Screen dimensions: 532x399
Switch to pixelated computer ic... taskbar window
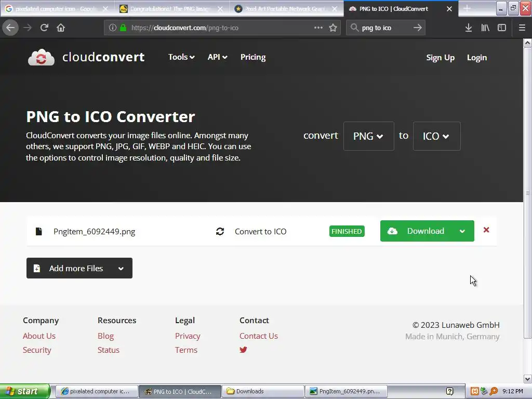click(x=96, y=391)
